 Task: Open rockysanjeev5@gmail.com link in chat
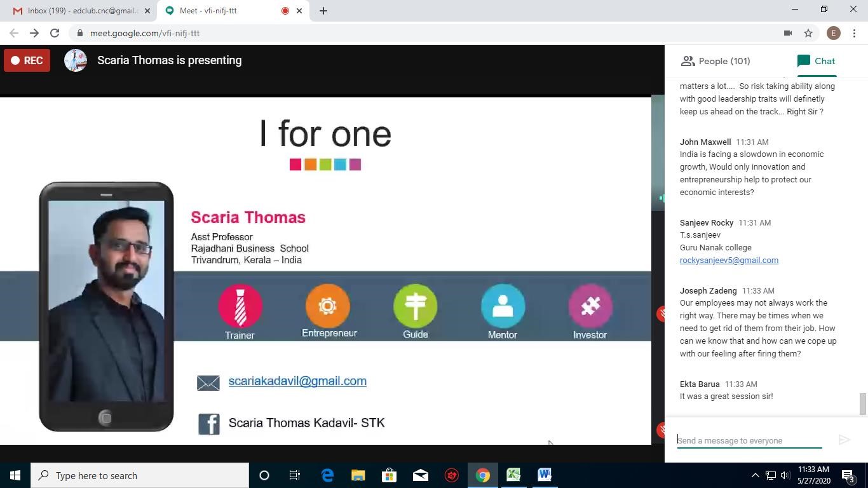pyautogui.click(x=729, y=260)
